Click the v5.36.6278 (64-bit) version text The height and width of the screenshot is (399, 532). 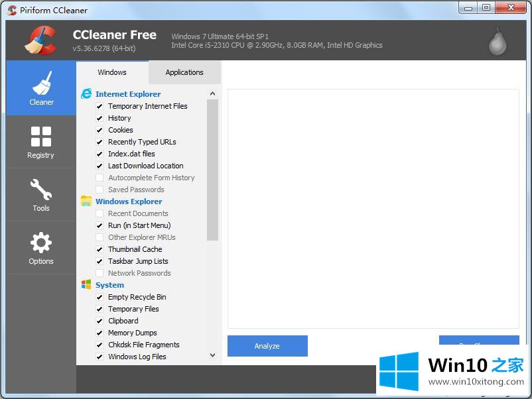(104, 48)
